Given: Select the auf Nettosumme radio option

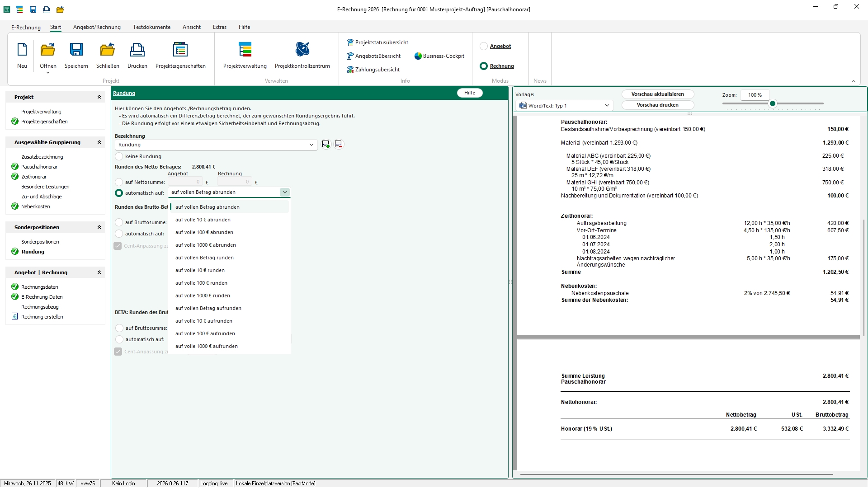Looking at the screenshot, I should [119, 182].
